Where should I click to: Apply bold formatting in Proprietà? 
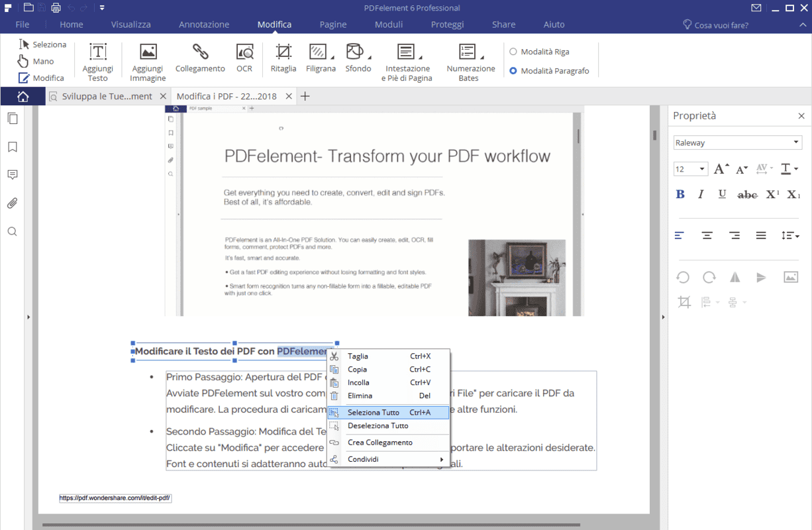680,194
